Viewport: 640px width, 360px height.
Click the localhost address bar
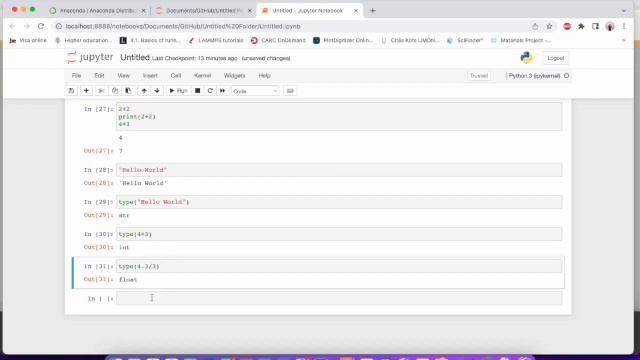(x=294, y=26)
